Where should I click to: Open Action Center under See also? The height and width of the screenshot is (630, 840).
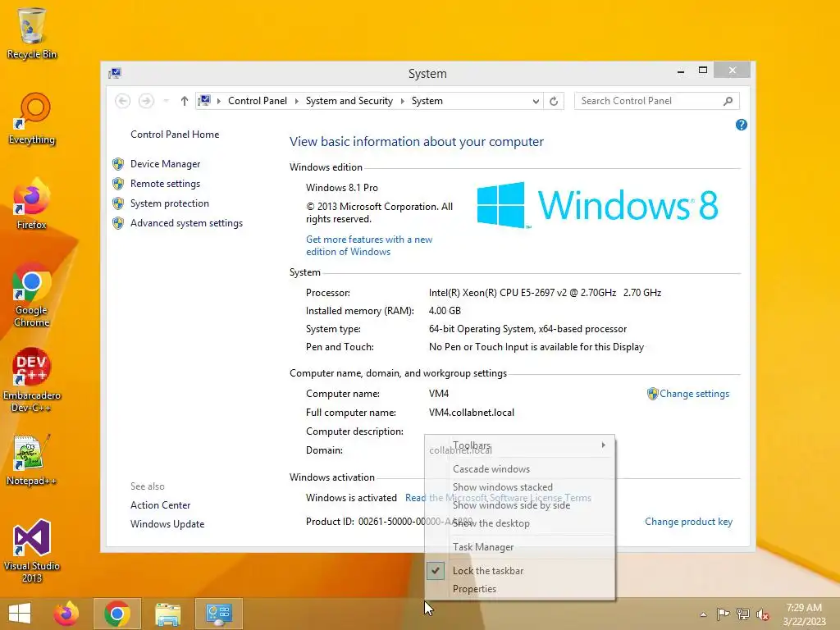pos(160,505)
